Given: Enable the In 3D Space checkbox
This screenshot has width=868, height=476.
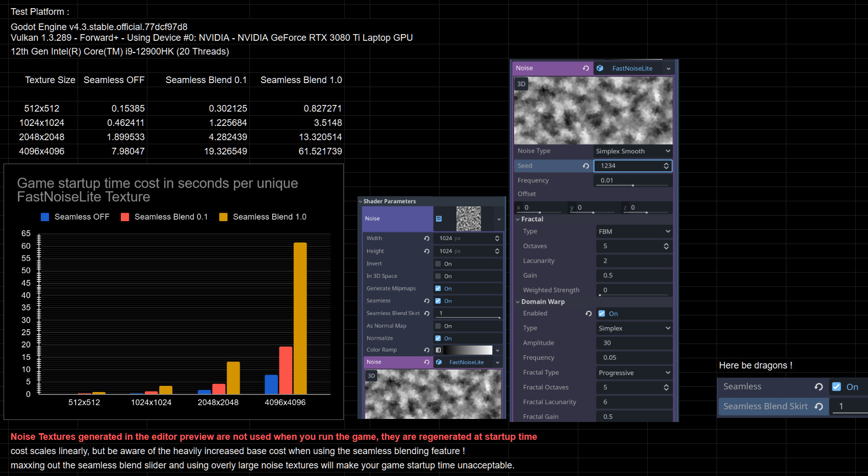Looking at the screenshot, I should tap(438, 276).
